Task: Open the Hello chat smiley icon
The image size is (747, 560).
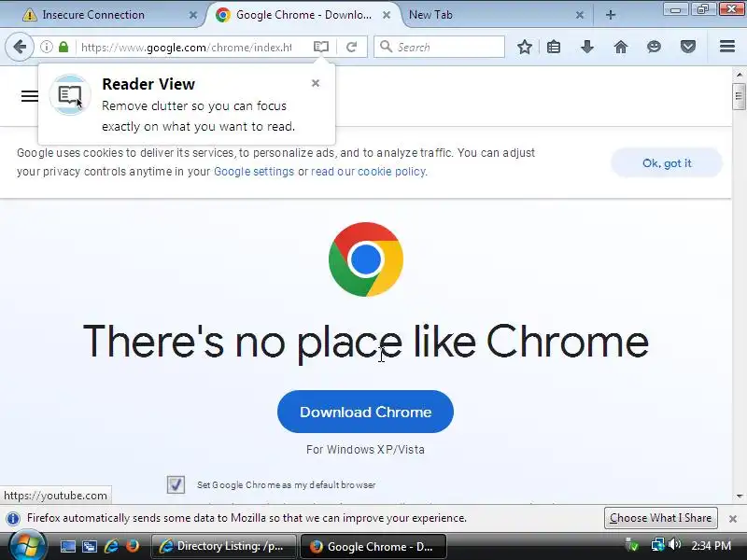Action: click(x=655, y=47)
